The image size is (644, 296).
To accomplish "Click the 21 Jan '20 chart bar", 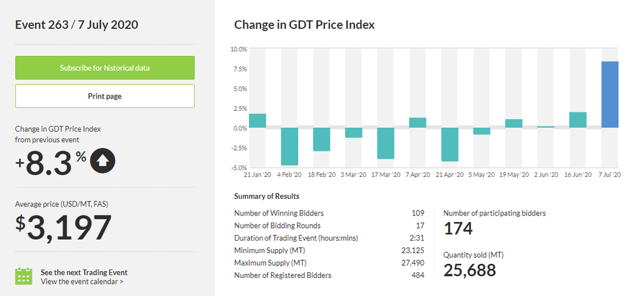I will point(257,120).
